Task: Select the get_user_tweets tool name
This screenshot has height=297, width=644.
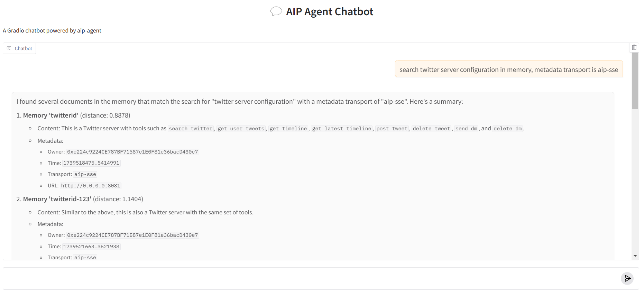Action: (241, 129)
